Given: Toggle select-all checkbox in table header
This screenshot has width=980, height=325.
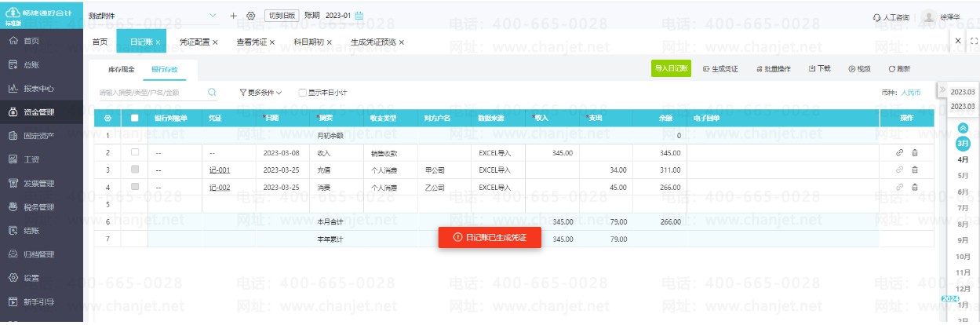Looking at the screenshot, I should tap(135, 118).
